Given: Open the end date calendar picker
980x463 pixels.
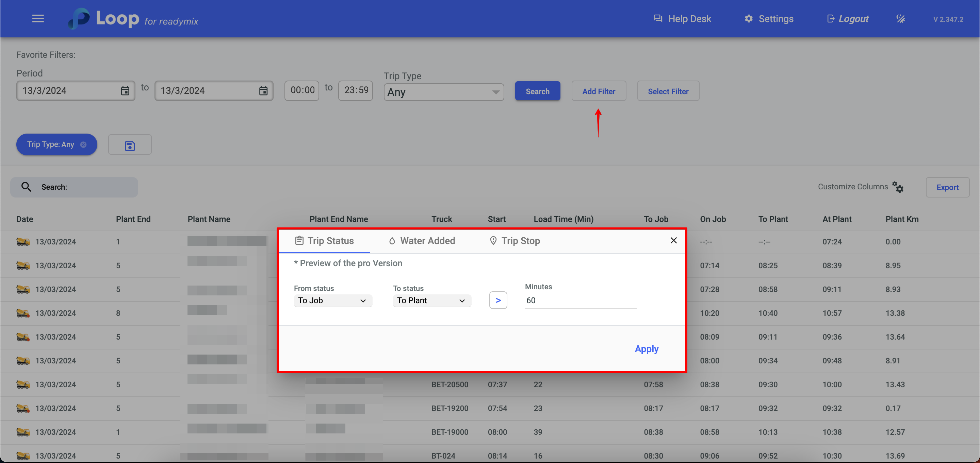Looking at the screenshot, I should point(263,91).
